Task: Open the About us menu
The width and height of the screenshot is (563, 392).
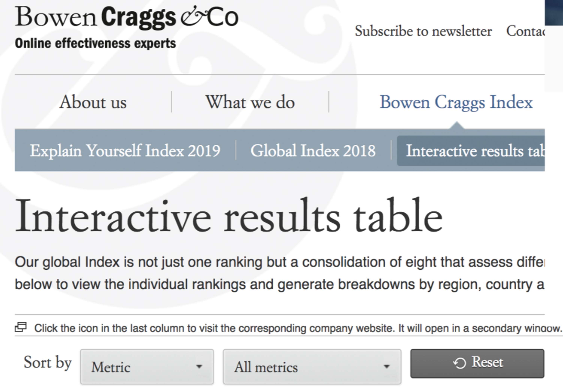Action: tap(93, 102)
